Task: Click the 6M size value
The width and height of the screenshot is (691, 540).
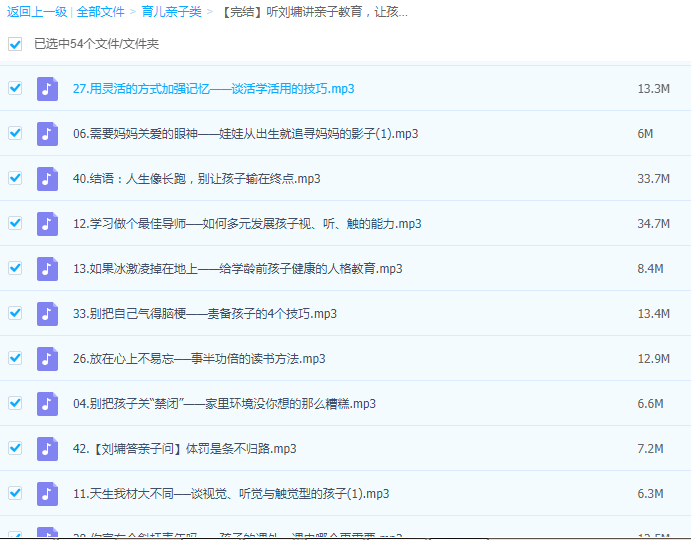Action: pos(645,134)
